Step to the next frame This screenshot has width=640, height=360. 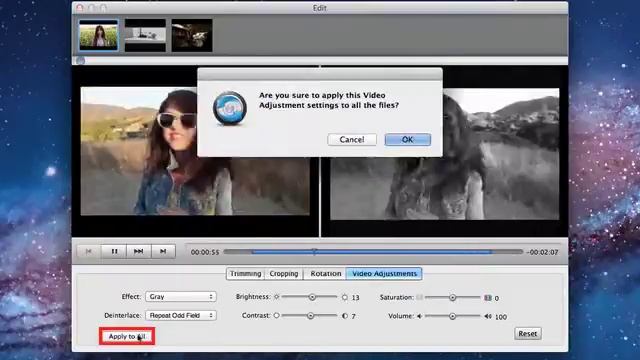pyautogui.click(x=163, y=251)
